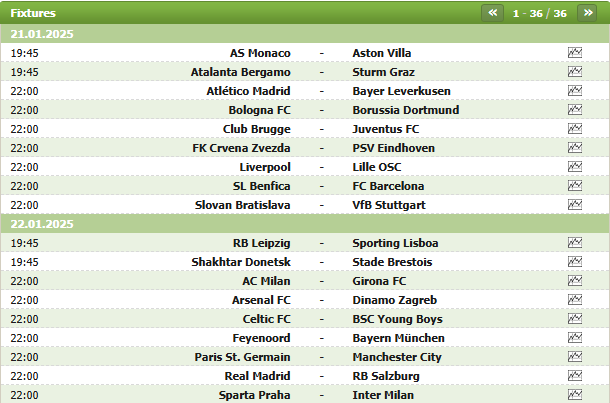Open Atlético Madrid team link
The image size is (610, 403).
(248, 91)
